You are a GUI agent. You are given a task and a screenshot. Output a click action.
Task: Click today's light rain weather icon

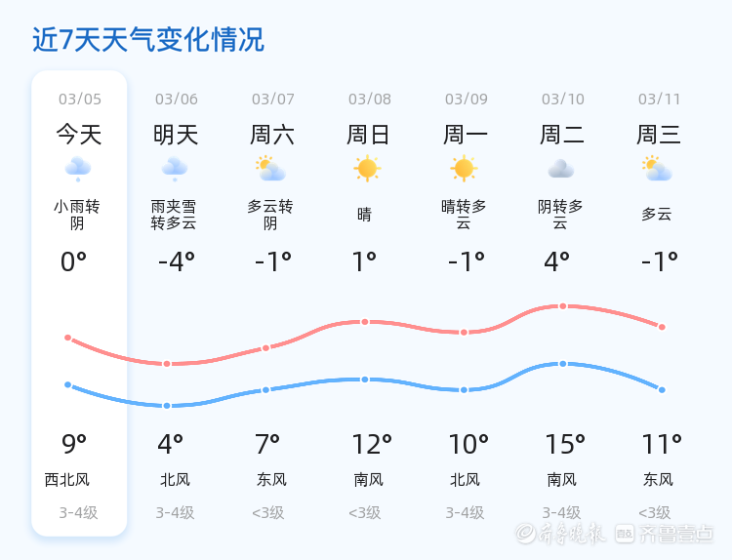[x=78, y=169]
